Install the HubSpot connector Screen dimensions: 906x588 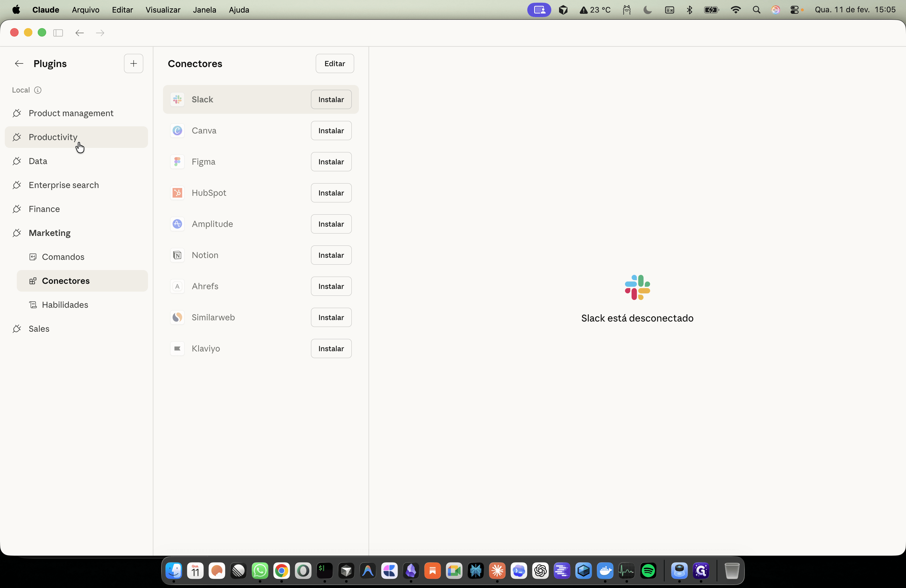(331, 193)
